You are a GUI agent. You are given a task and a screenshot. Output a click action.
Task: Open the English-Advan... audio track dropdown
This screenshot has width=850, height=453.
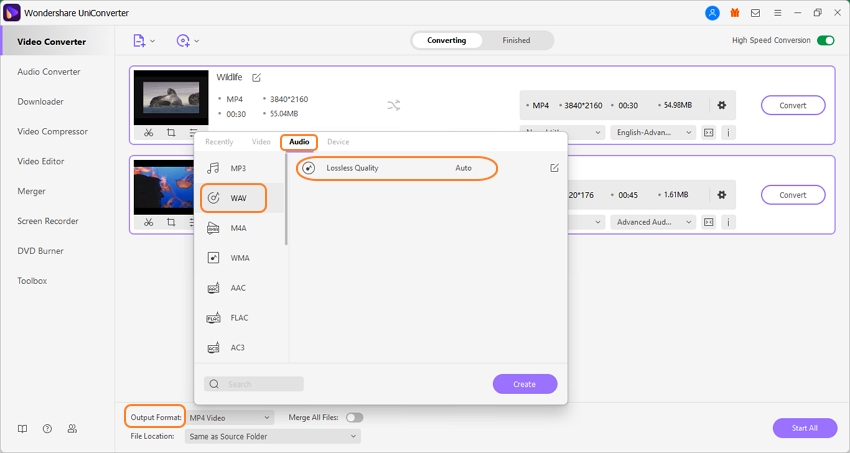click(654, 132)
